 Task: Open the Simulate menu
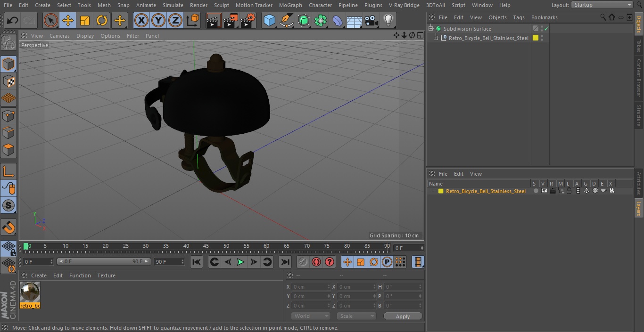(x=173, y=5)
